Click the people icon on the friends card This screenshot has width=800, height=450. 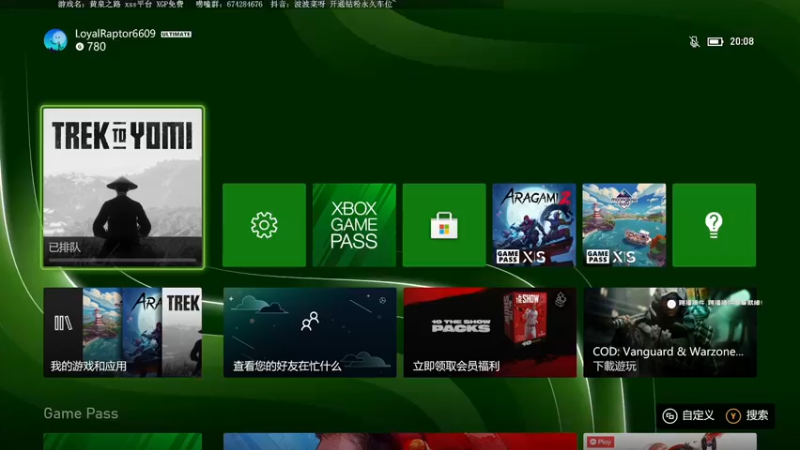click(x=310, y=321)
